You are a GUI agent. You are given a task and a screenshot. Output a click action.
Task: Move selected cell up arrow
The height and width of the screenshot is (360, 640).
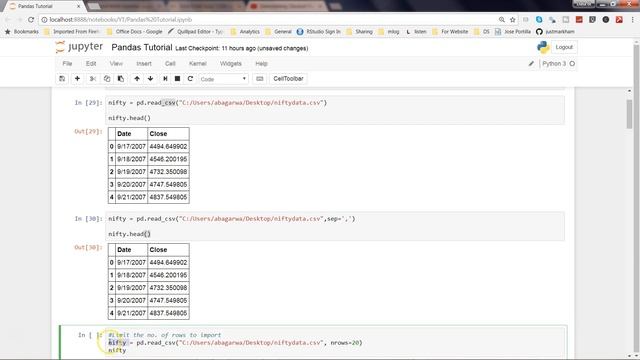137,79
